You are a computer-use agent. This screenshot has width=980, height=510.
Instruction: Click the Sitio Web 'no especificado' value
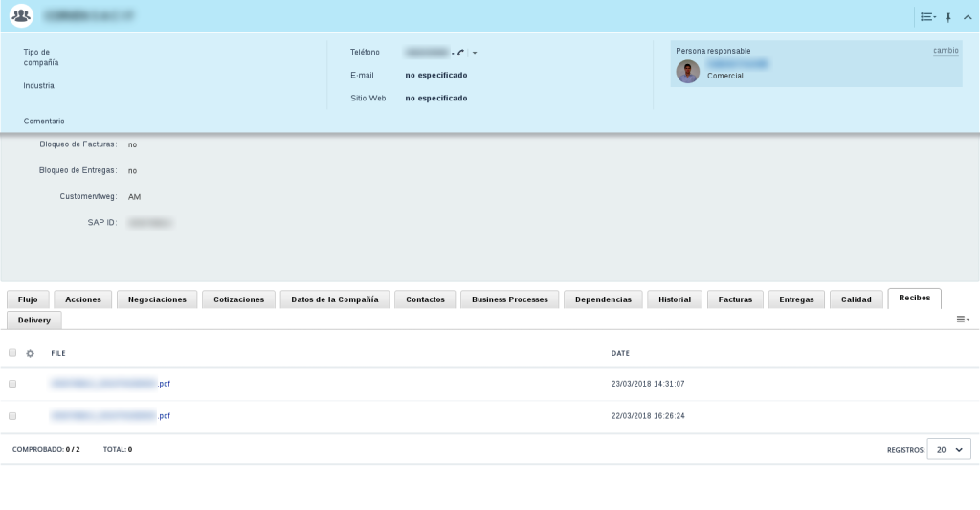point(436,99)
